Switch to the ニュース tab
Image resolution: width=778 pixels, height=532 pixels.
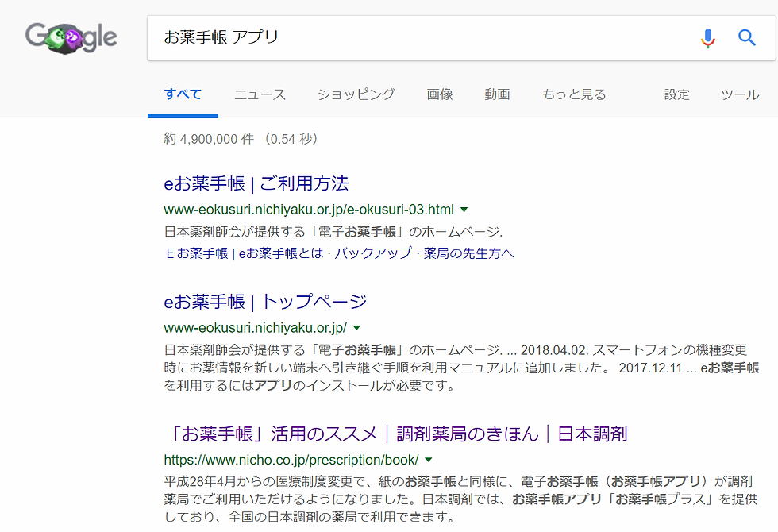click(x=260, y=94)
